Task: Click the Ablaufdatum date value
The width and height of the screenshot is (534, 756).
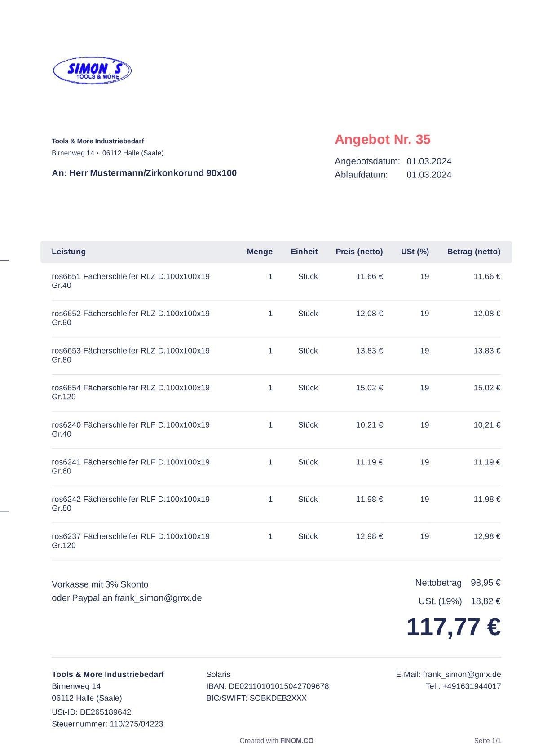Action: (x=429, y=175)
